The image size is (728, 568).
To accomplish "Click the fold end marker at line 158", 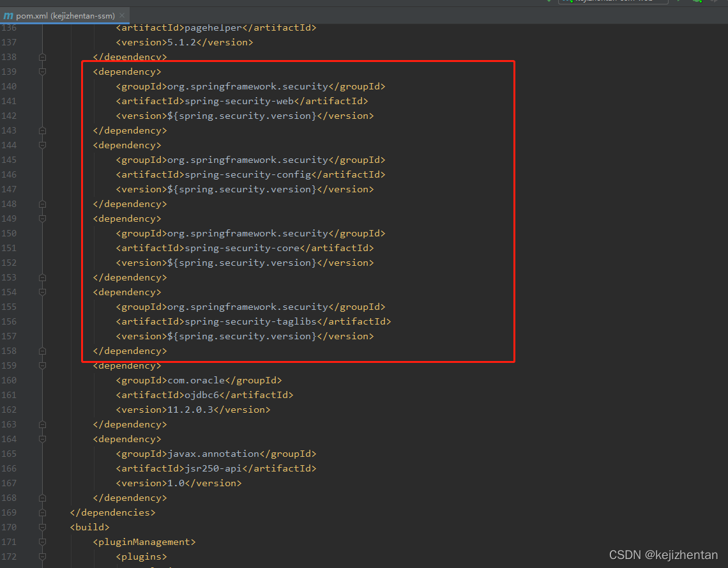I will click(42, 351).
